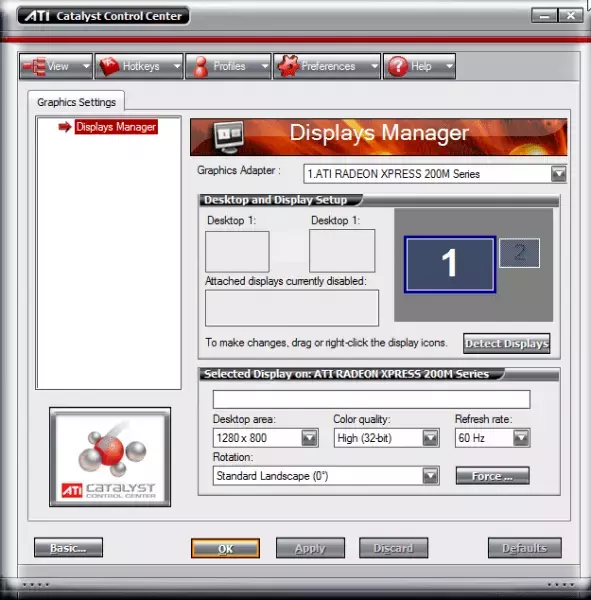Click the Detect Displays button

[x=506, y=343]
